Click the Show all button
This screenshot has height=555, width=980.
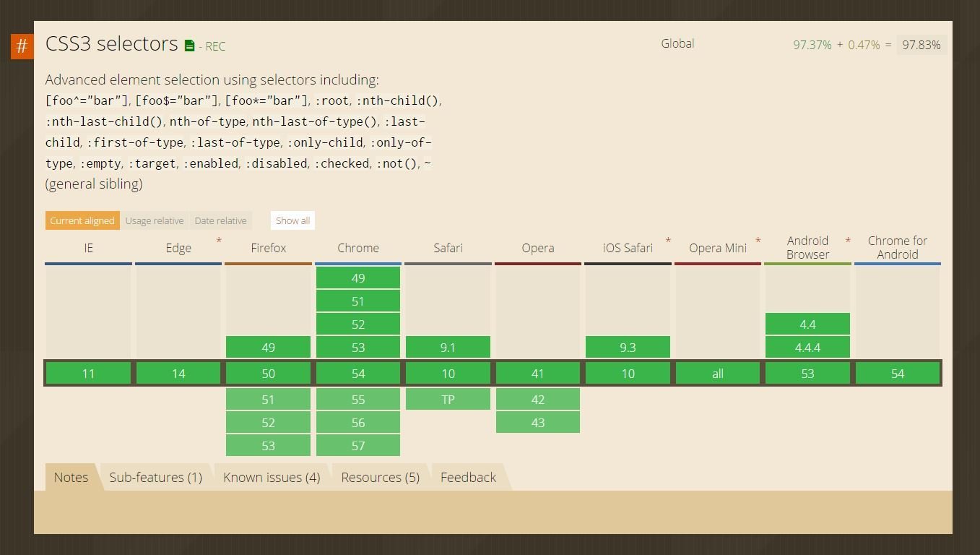(292, 220)
